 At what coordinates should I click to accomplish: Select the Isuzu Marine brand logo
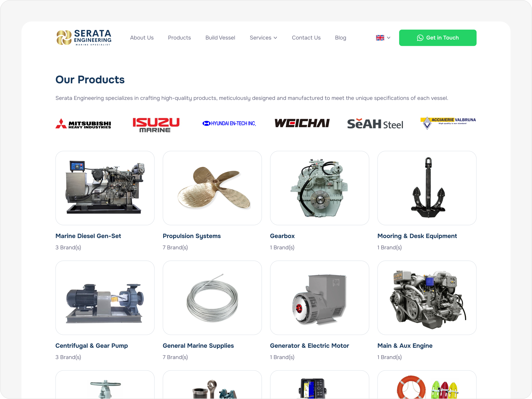(156, 125)
